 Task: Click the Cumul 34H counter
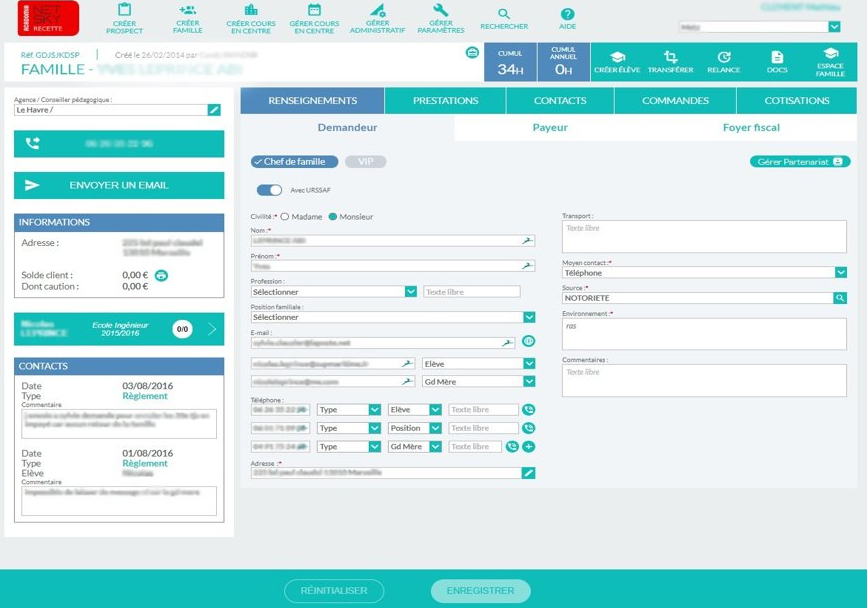click(510, 62)
